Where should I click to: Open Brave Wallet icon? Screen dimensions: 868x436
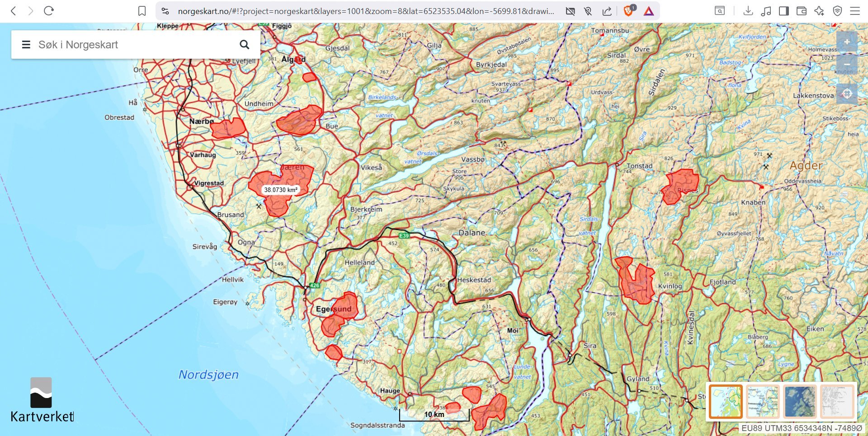[x=802, y=11]
